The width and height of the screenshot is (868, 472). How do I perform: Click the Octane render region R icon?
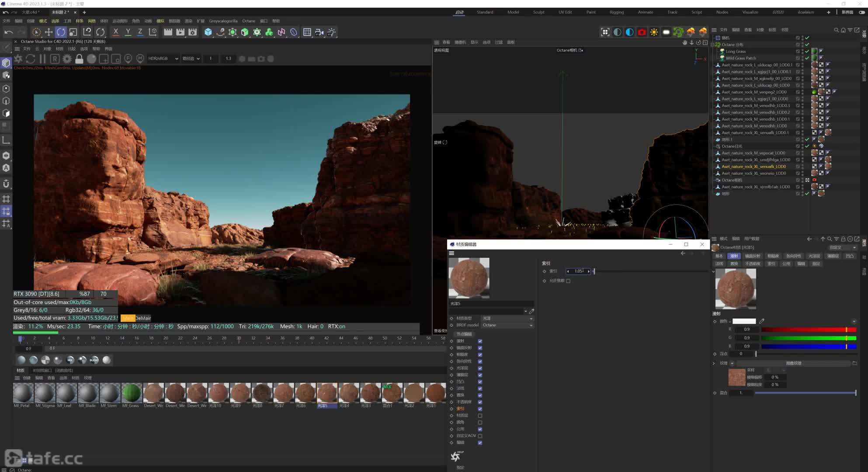point(55,59)
